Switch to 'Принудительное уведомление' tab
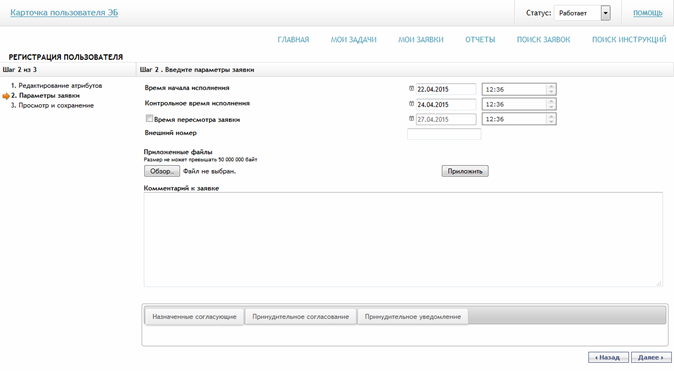Viewport: 674px width, 371px height. pyautogui.click(x=413, y=317)
